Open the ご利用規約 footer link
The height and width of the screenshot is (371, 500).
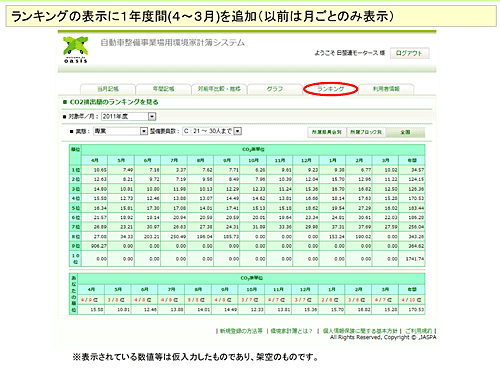click(419, 331)
